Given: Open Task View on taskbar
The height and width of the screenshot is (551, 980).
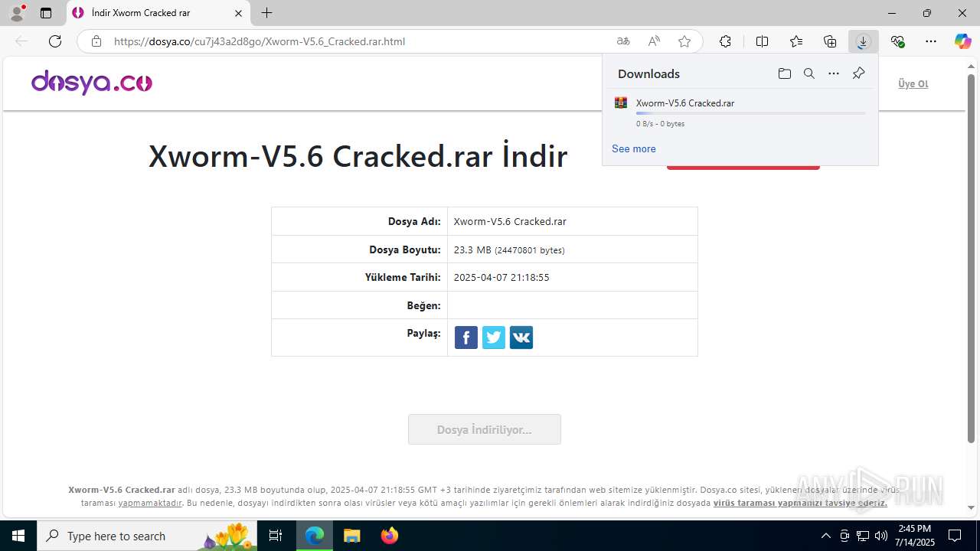Looking at the screenshot, I should tap(276, 536).
